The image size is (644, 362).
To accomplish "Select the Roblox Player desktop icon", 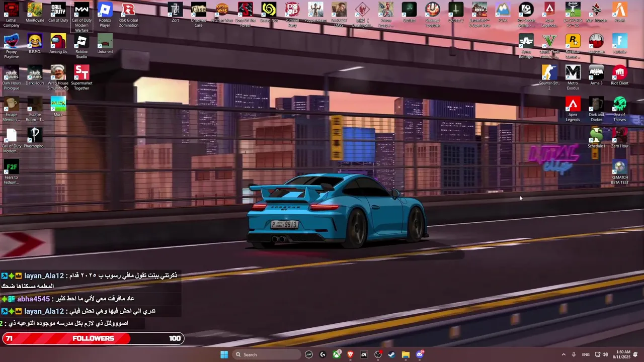I will 105,15.
